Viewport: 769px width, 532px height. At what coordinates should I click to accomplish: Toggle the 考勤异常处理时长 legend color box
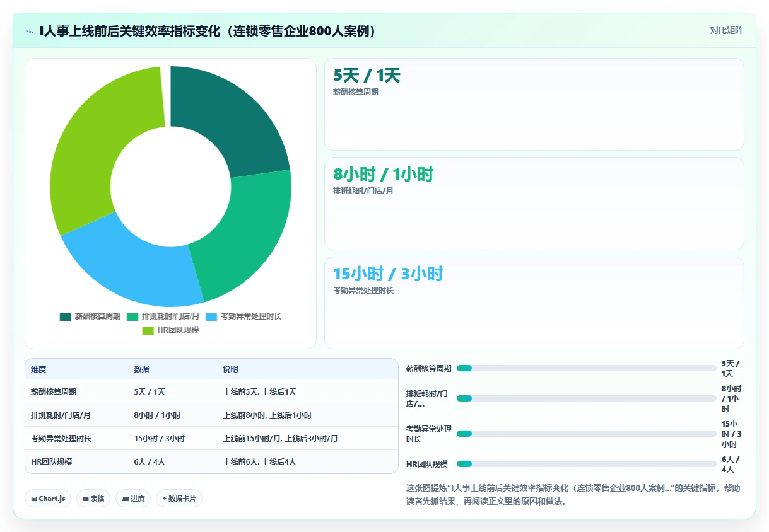pos(211,316)
